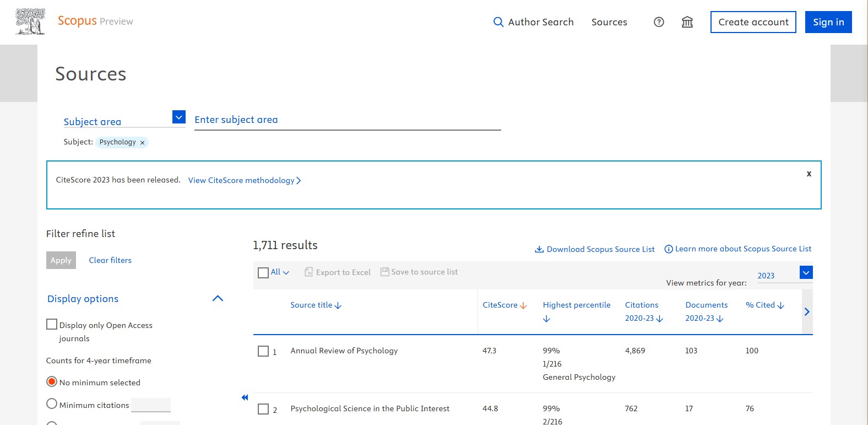The image size is (868, 425).
Task: Enable Display only Open Access journals
Action: 52,324
